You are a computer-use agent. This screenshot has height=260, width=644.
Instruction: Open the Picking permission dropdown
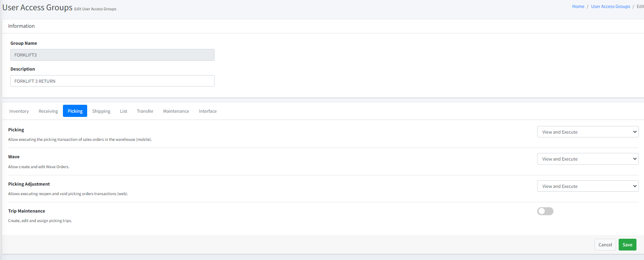pyautogui.click(x=588, y=132)
